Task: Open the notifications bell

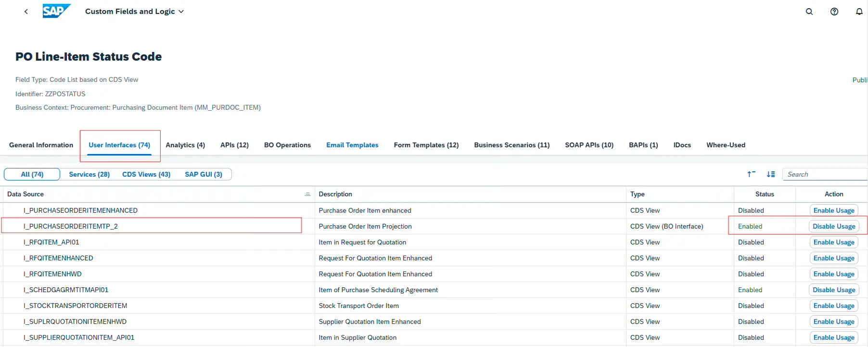Action: tap(859, 12)
